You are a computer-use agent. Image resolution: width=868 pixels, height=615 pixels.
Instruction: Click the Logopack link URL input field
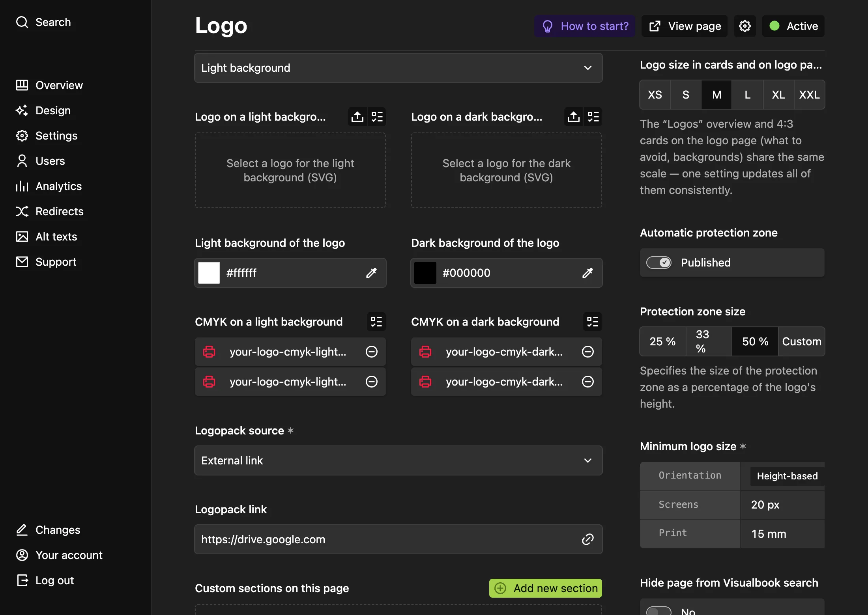click(x=398, y=539)
